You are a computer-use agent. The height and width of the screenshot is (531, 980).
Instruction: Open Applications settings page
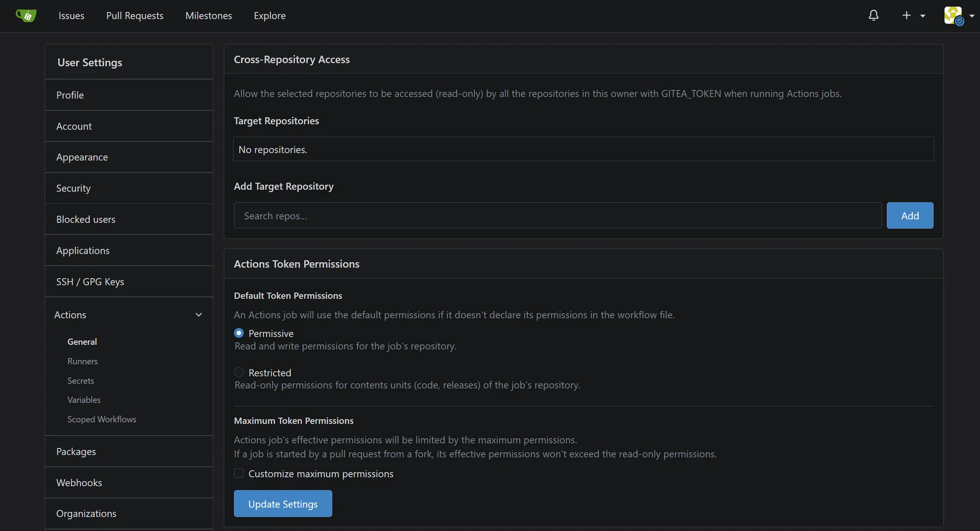coord(129,250)
